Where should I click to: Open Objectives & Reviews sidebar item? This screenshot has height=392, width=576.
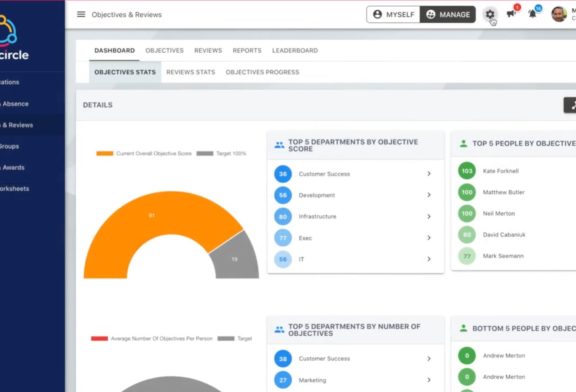coord(17,125)
